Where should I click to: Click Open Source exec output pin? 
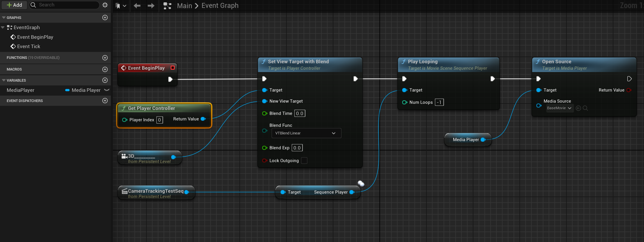629,79
